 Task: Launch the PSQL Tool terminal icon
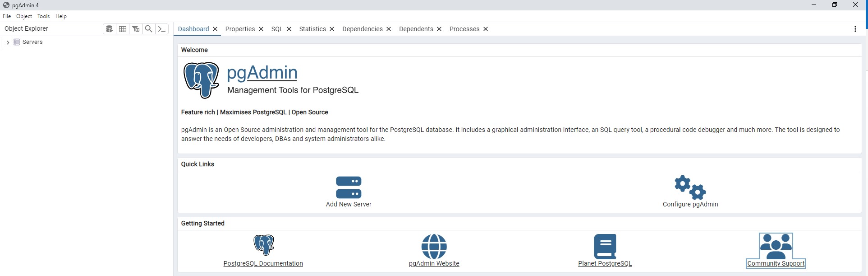(162, 29)
